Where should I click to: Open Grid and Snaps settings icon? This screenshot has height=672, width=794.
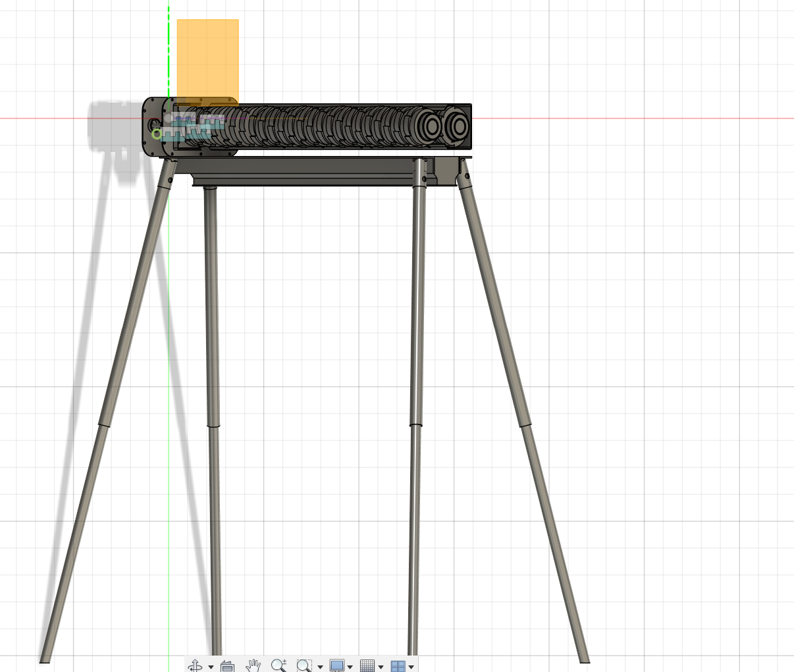367,665
